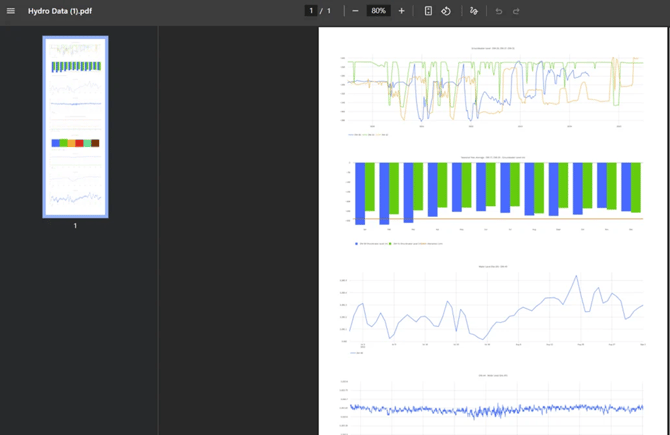This screenshot has height=435, width=670.
Task: Click the thumbnail page label "1"
Action: click(75, 226)
